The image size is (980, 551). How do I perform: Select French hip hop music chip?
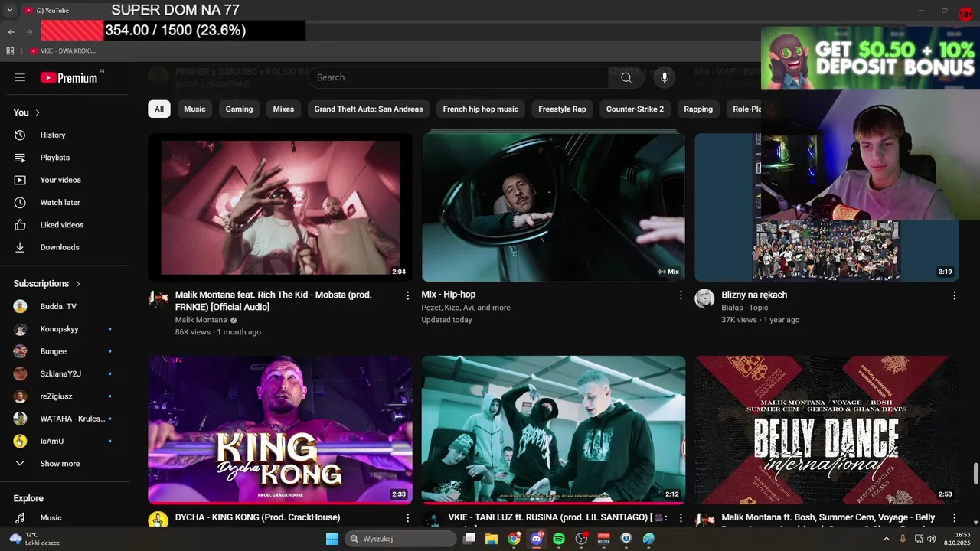click(x=481, y=109)
